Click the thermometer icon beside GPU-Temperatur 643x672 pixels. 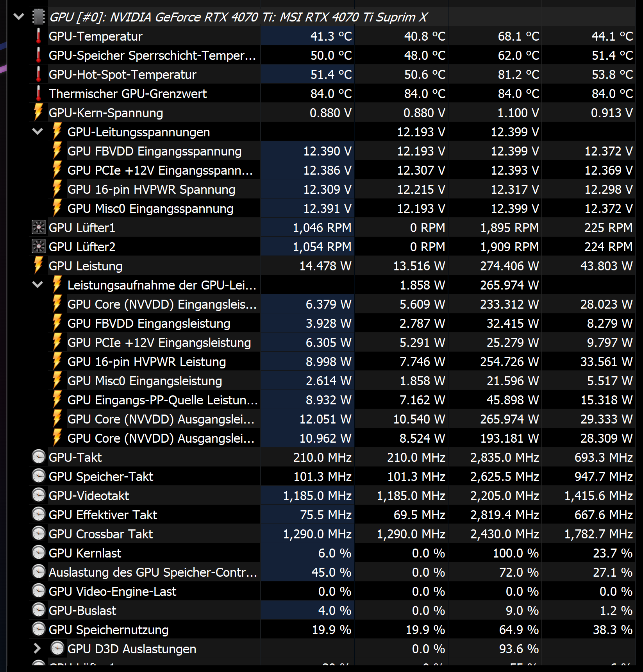38,36
